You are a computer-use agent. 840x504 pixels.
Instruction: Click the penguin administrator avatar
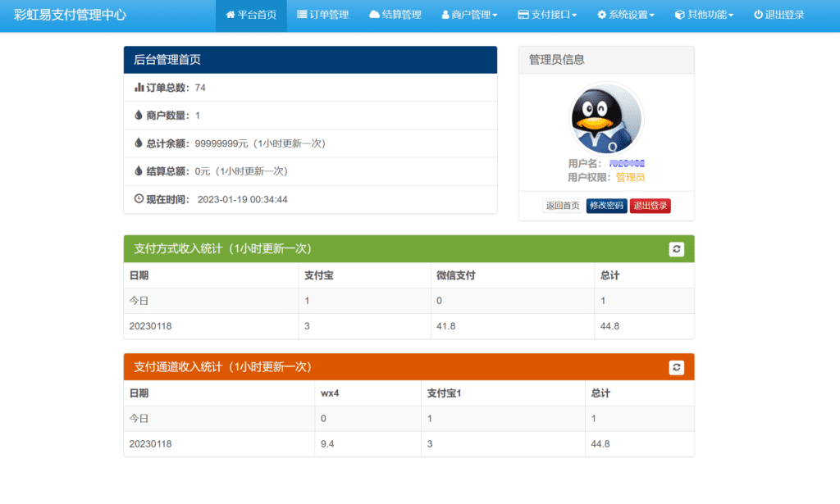[x=606, y=120]
